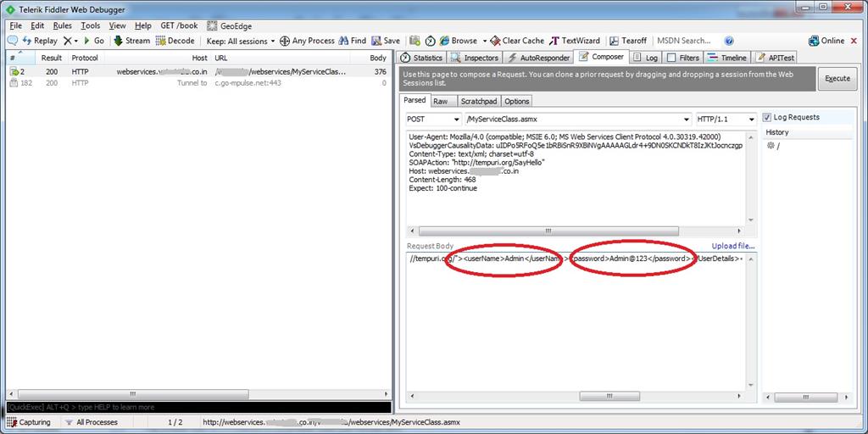Image resolution: width=868 pixels, height=434 pixels.
Task: Toggle the Log Requests checkbox
Action: (x=766, y=117)
